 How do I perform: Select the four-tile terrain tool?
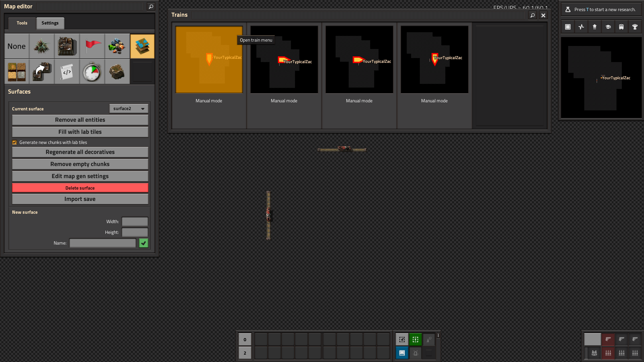point(17,71)
